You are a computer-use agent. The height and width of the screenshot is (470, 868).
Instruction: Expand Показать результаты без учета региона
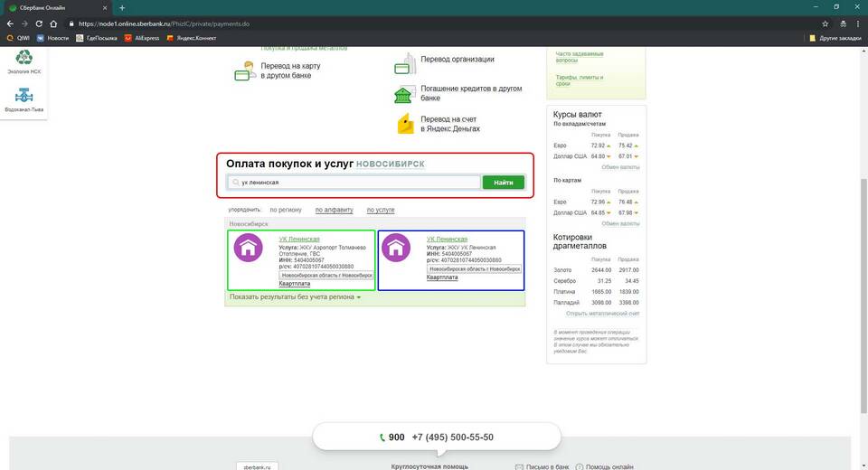[x=295, y=296]
